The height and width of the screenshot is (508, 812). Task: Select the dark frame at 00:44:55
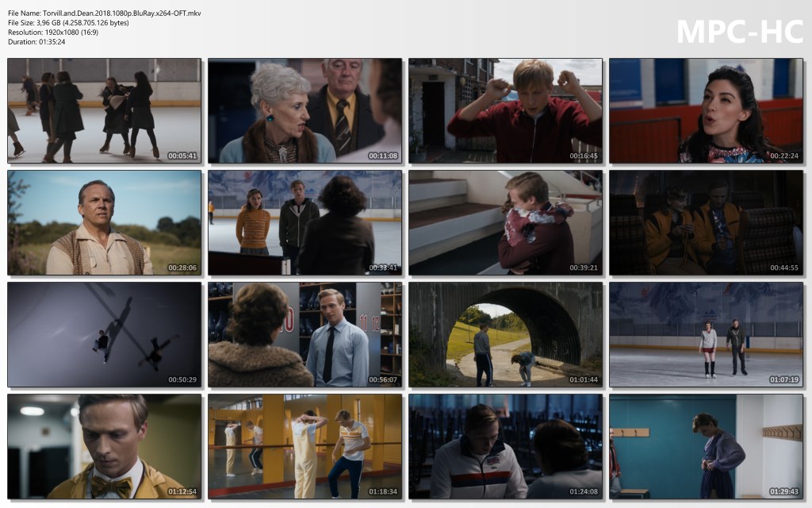click(x=706, y=223)
